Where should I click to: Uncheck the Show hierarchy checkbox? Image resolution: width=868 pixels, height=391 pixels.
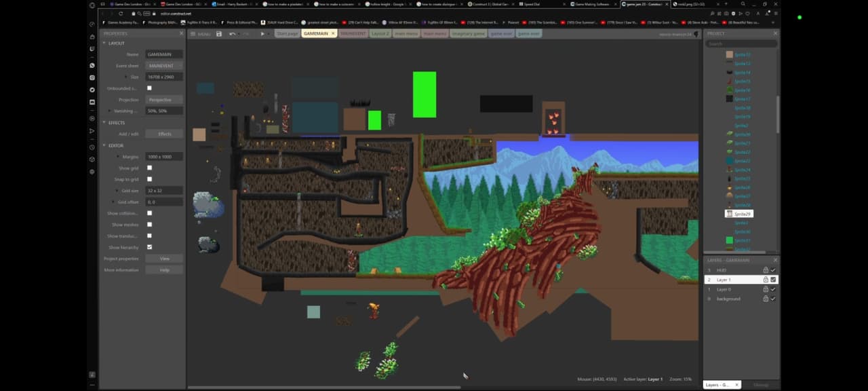tap(149, 247)
